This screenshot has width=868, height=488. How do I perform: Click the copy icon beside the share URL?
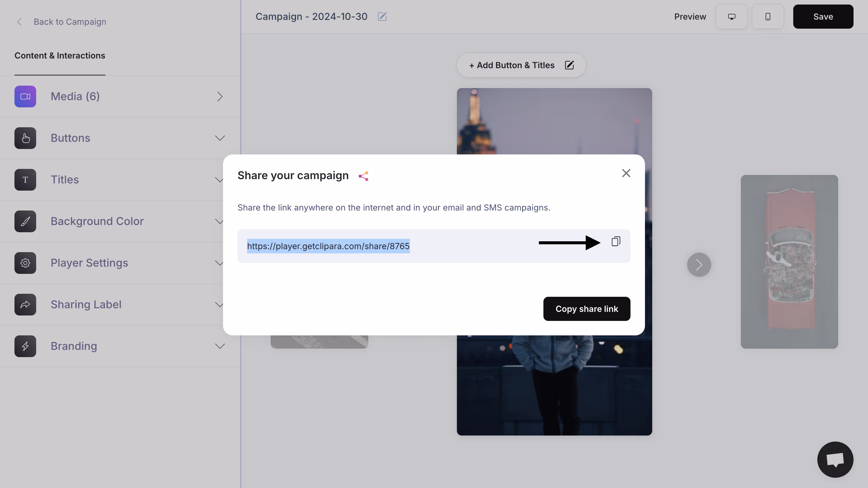click(x=616, y=242)
